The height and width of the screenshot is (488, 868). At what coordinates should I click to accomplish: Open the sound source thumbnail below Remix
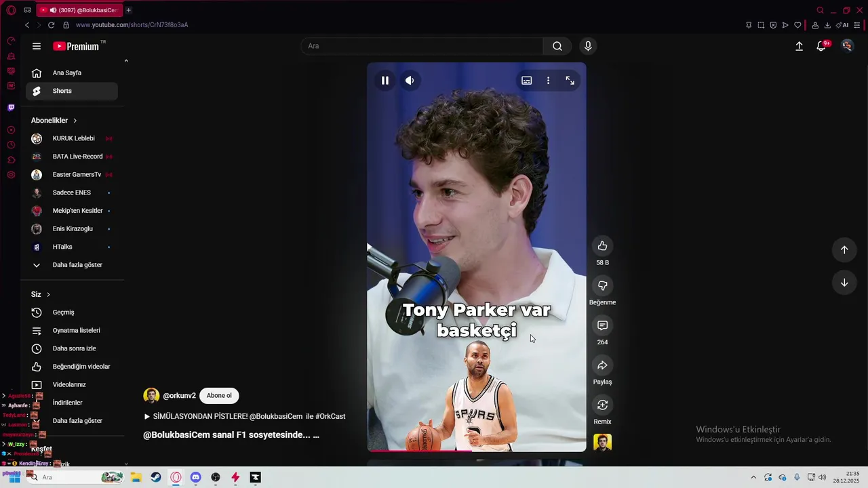click(x=602, y=443)
